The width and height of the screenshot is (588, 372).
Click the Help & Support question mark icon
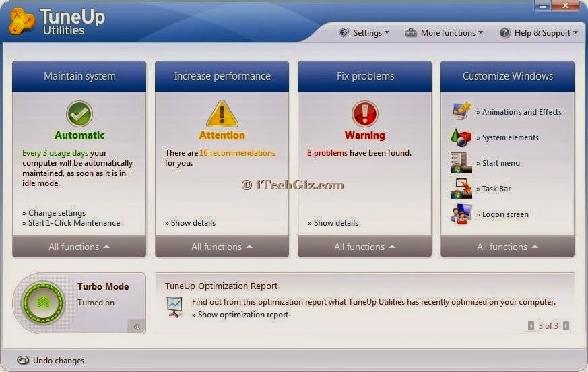[x=504, y=32]
